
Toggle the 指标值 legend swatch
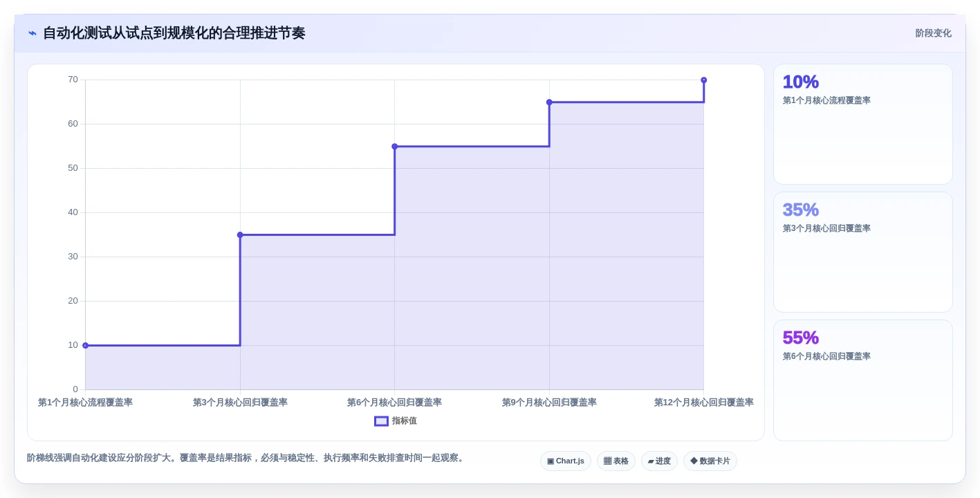pyautogui.click(x=381, y=421)
